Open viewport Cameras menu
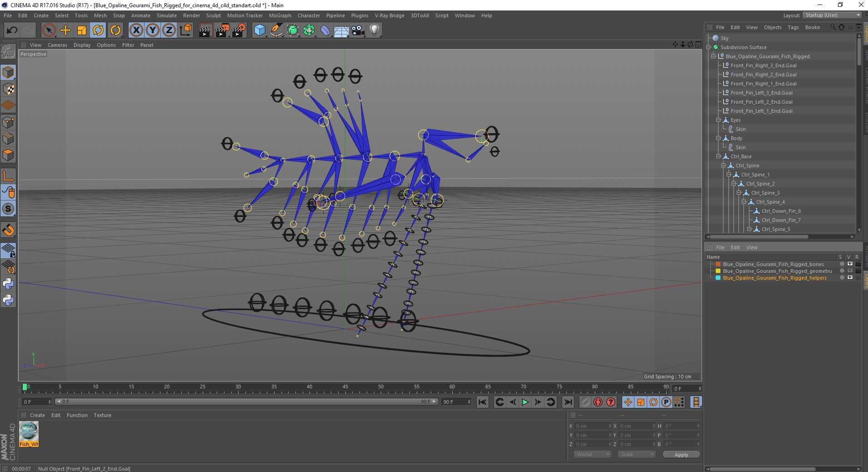This screenshot has height=472, width=868. click(57, 45)
